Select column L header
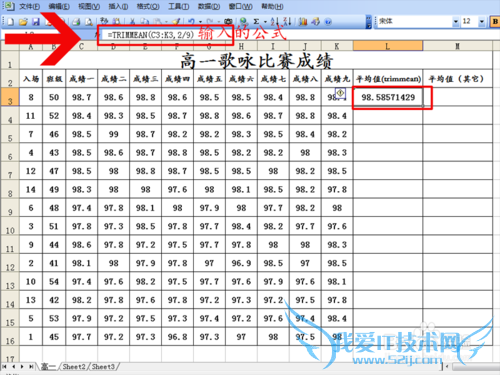 [388, 46]
